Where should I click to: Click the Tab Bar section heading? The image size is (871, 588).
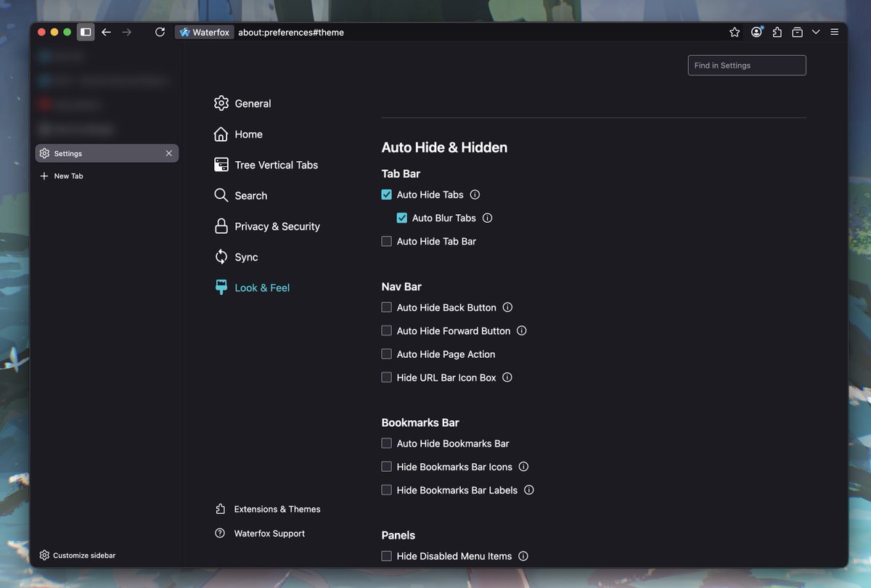[401, 173]
